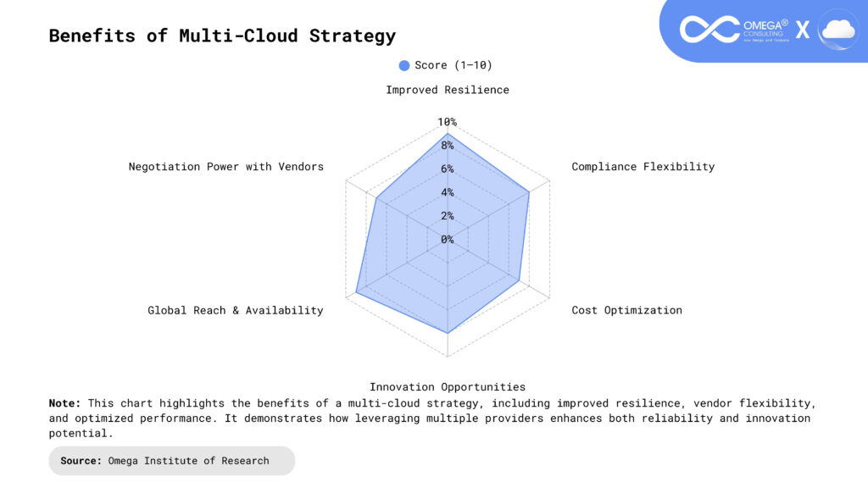Click the Cost Optimization axis label
The image size is (868, 488).
(626, 310)
